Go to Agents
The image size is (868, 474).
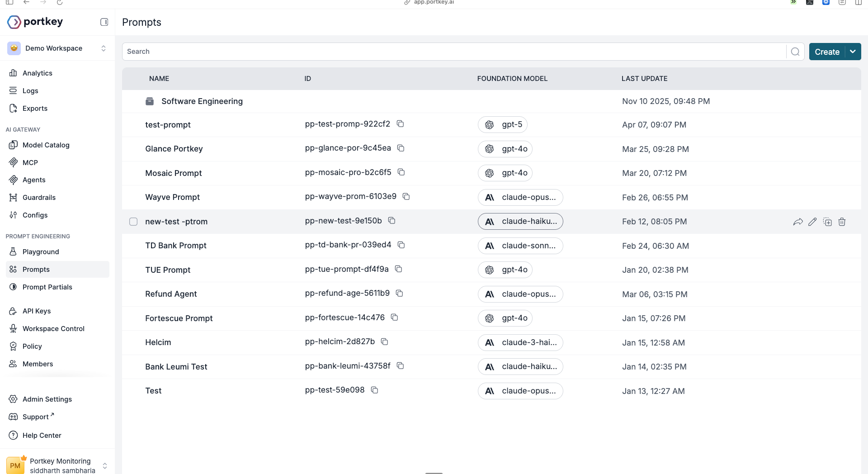34,180
